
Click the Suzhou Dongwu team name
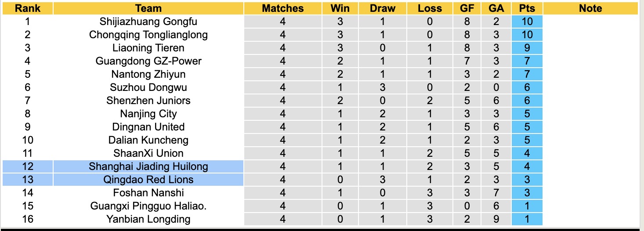(x=148, y=87)
